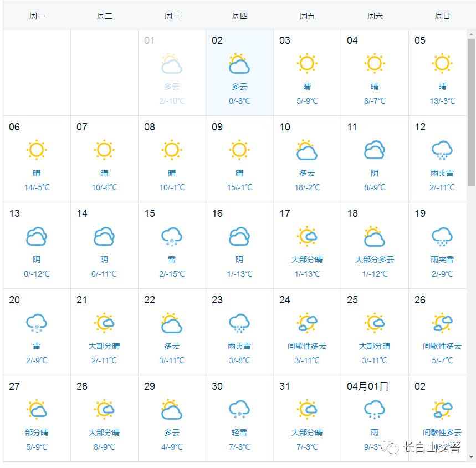Select the snow icon on day 20
The image size is (476, 468).
click(37, 323)
